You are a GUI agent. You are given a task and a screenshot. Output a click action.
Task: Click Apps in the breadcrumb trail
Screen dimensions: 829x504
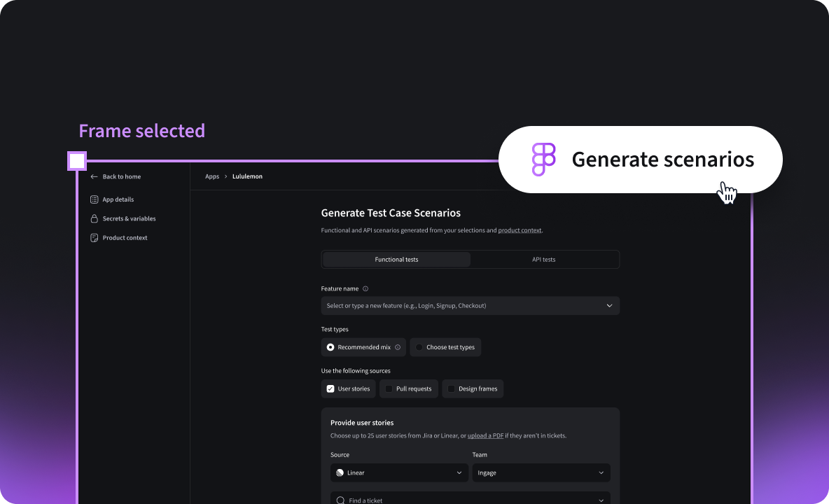212,176
